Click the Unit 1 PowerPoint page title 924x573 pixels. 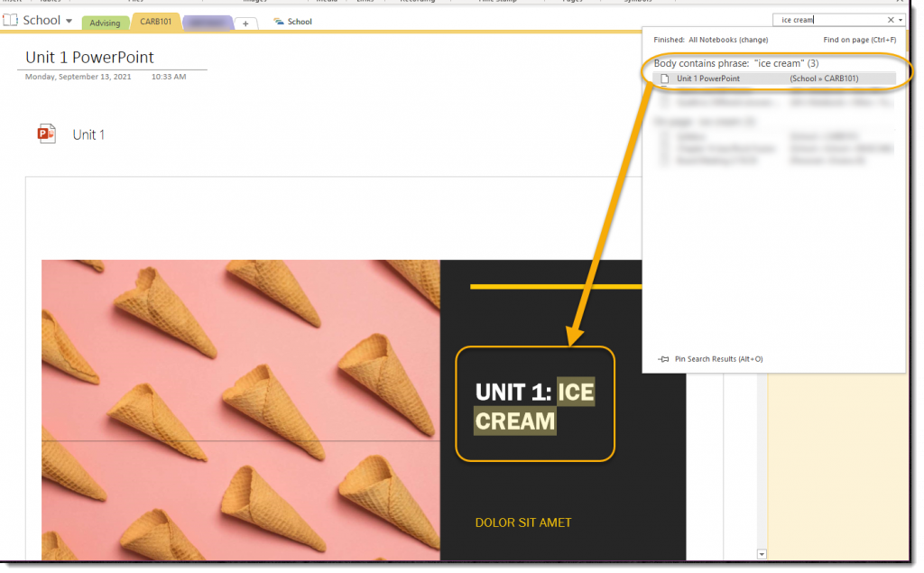point(89,57)
